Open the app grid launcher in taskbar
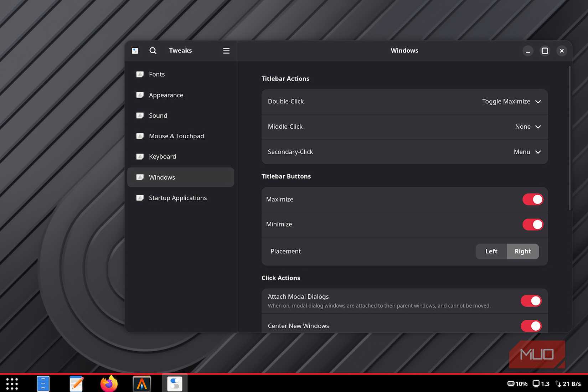This screenshot has height=392, width=588. (12, 384)
